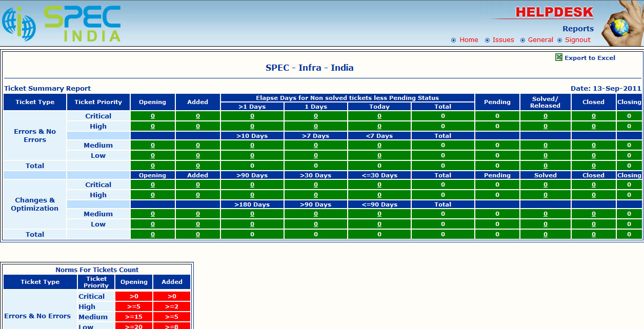Click the bullet icon before Issues
This screenshot has height=329, width=644.
pyautogui.click(x=487, y=40)
